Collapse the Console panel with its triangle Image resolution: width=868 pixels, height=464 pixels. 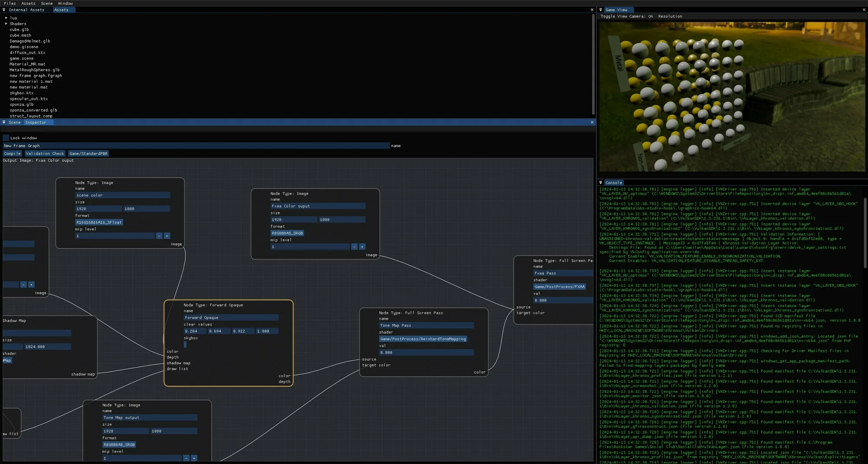coord(601,183)
